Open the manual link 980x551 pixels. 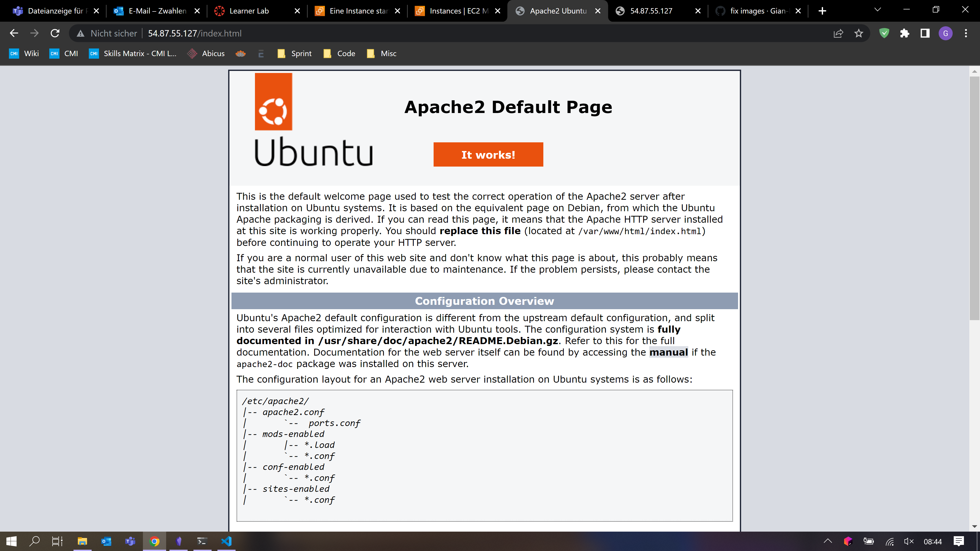pyautogui.click(x=668, y=352)
